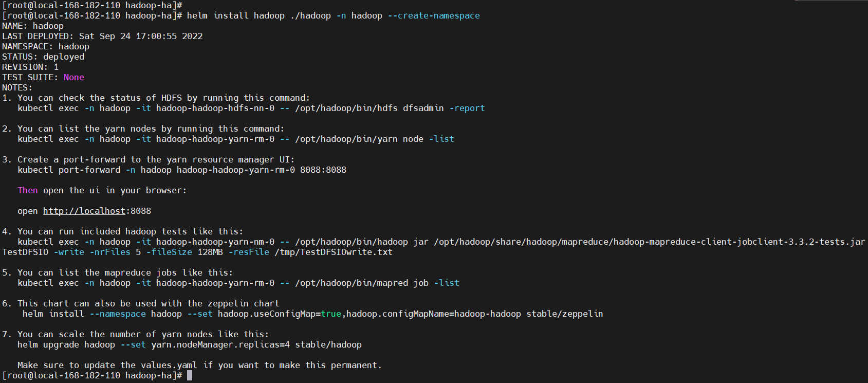Click 'hadoop-mapreduce-client-jobclient-3.3.2-tests.jar' path
This screenshot has width=868, height=383.
pyautogui.click(x=740, y=242)
